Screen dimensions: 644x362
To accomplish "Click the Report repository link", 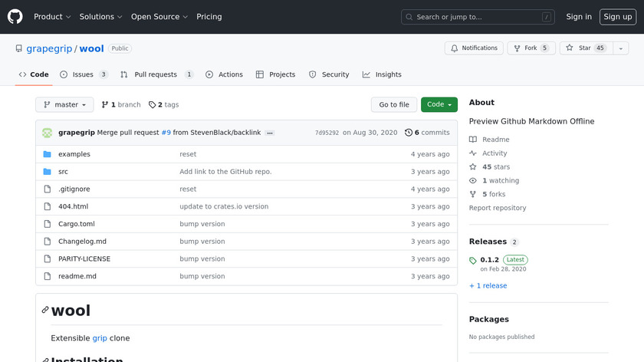I will click(498, 208).
